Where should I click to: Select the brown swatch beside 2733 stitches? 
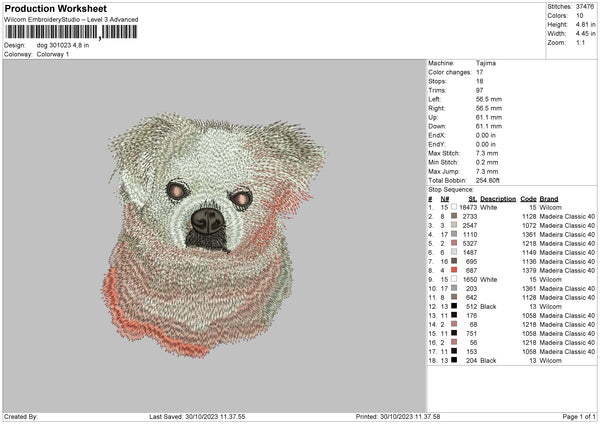click(454, 216)
